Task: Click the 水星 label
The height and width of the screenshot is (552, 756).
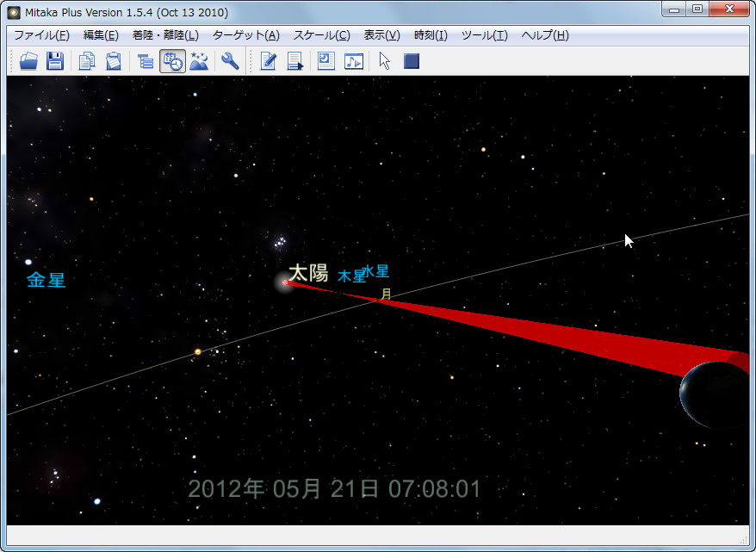Action: (375, 271)
